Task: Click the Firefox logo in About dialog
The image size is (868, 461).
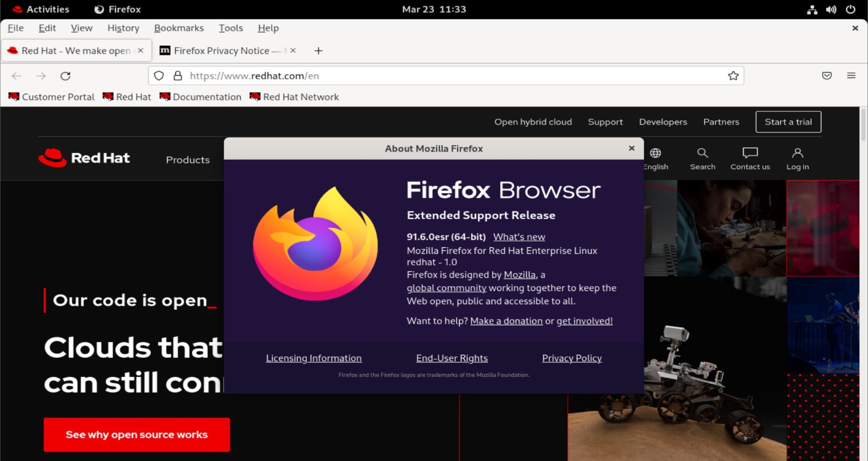Action: click(315, 244)
